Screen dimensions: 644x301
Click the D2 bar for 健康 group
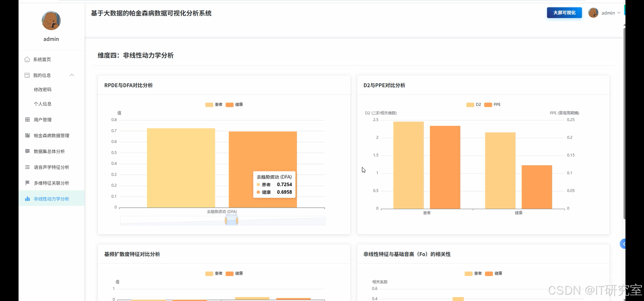coord(500,170)
